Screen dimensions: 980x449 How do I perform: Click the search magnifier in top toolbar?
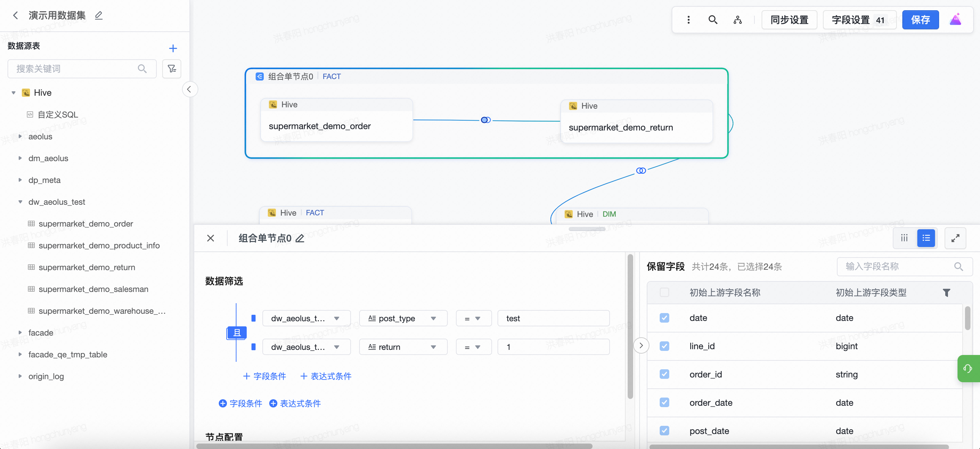[x=713, y=20]
